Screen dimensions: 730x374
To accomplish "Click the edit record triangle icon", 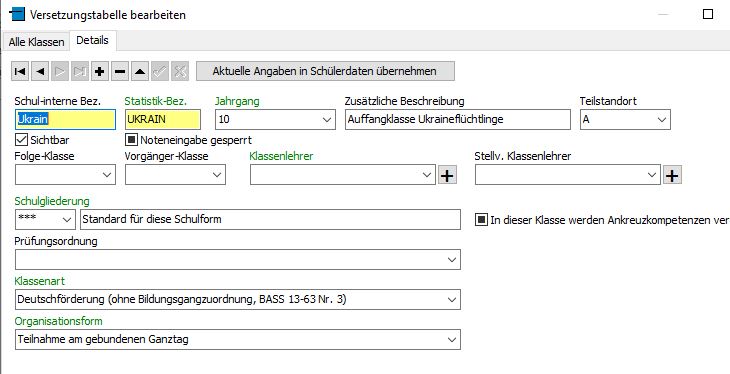I will [x=140, y=71].
